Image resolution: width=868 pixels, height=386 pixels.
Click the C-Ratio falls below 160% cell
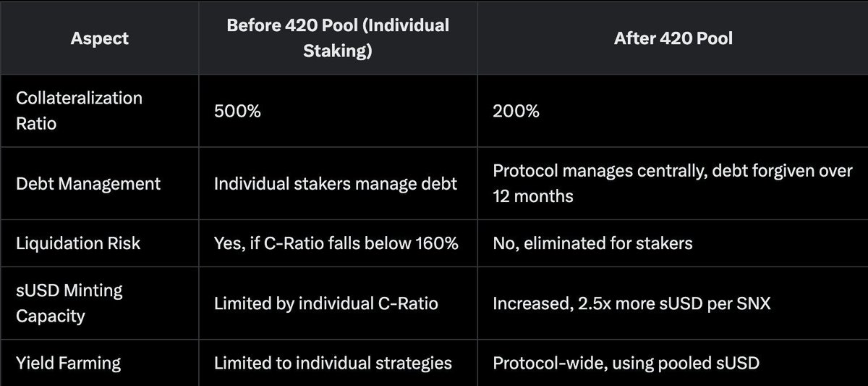pos(336,243)
